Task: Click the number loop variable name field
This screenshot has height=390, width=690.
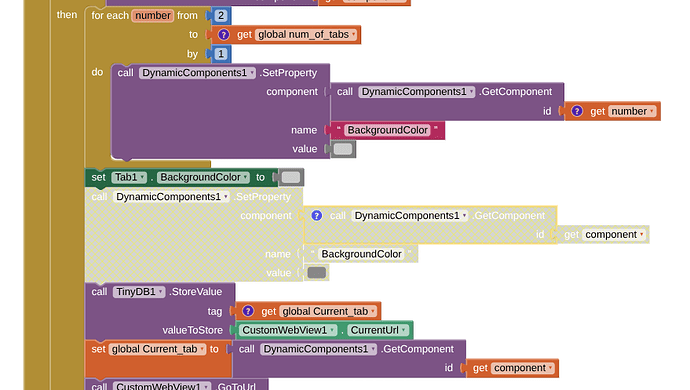Action: (x=153, y=15)
